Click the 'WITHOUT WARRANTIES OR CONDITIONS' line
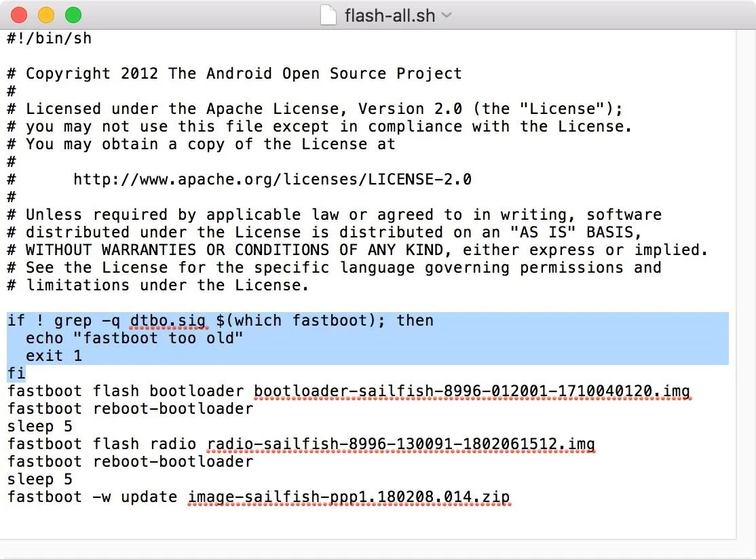This screenshot has height=559, width=756. 357,250
